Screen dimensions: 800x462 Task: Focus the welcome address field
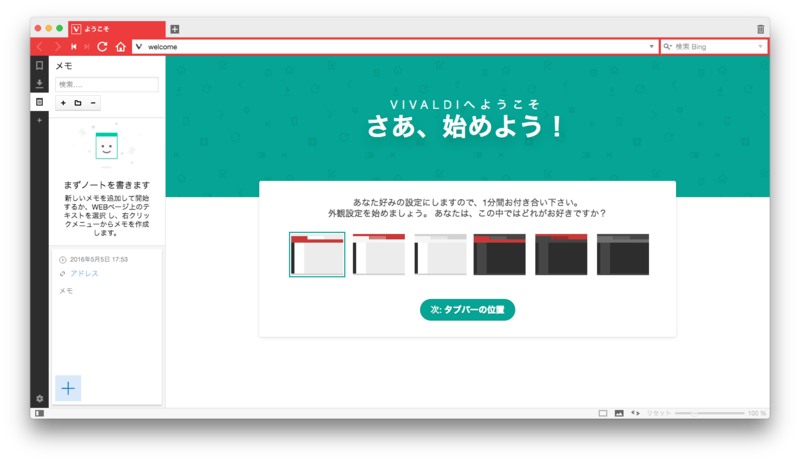click(x=395, y=47)
